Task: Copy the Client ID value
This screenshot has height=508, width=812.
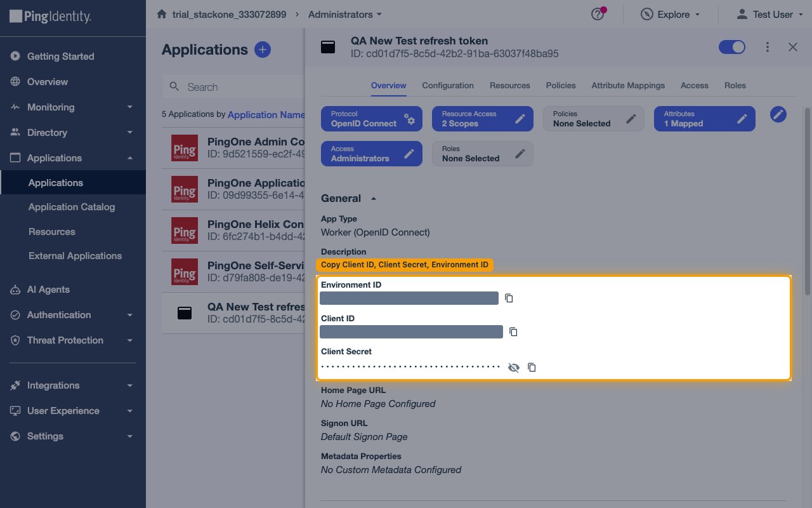Action: pyautogui.click(x=514, y=331)
